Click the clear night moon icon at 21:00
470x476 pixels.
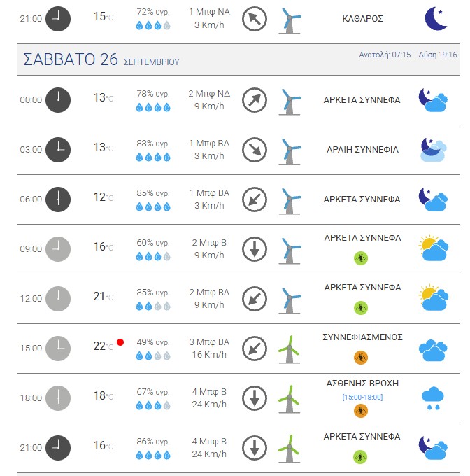[x=436, y=18]
